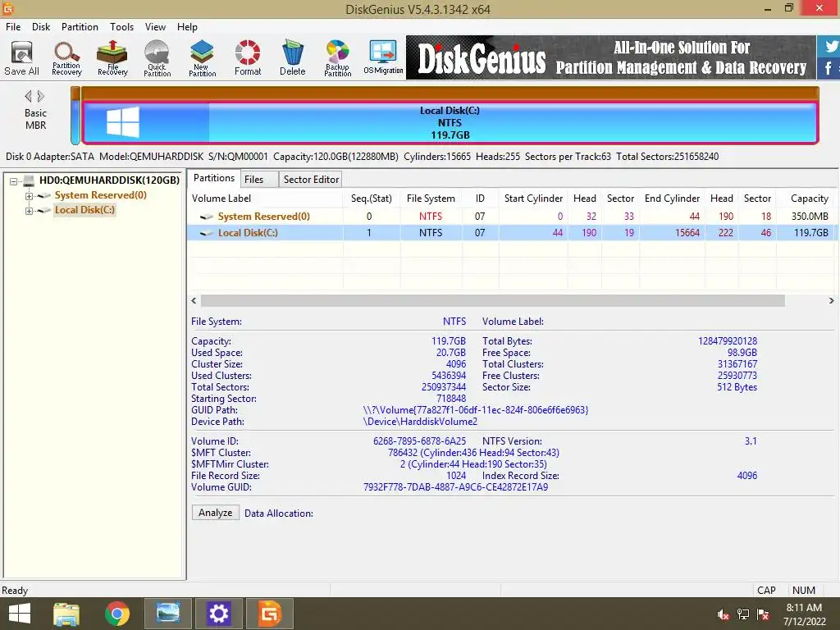Click the File System column header
Viewport: 840px width, 630px height.
point(431,199)
